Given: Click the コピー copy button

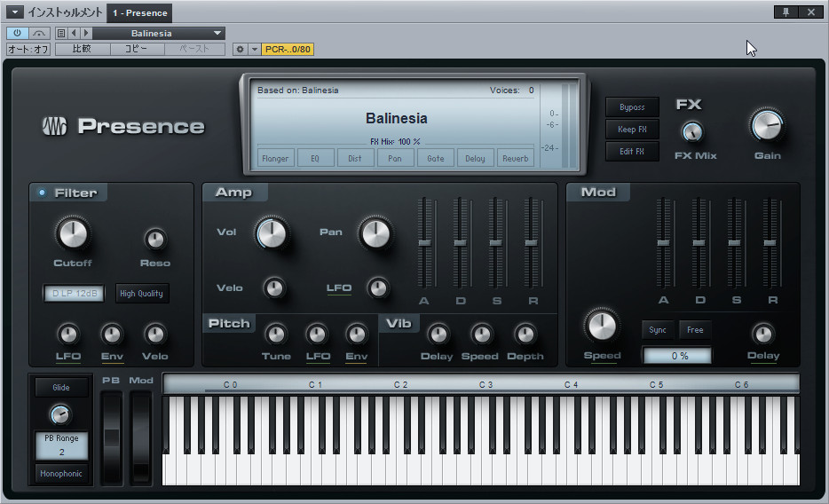Looking at the screenshot, I should tap(137, 49).
